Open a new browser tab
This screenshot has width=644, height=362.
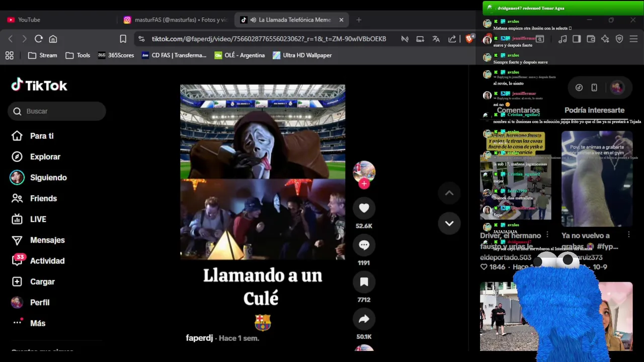tap(359, 20)
